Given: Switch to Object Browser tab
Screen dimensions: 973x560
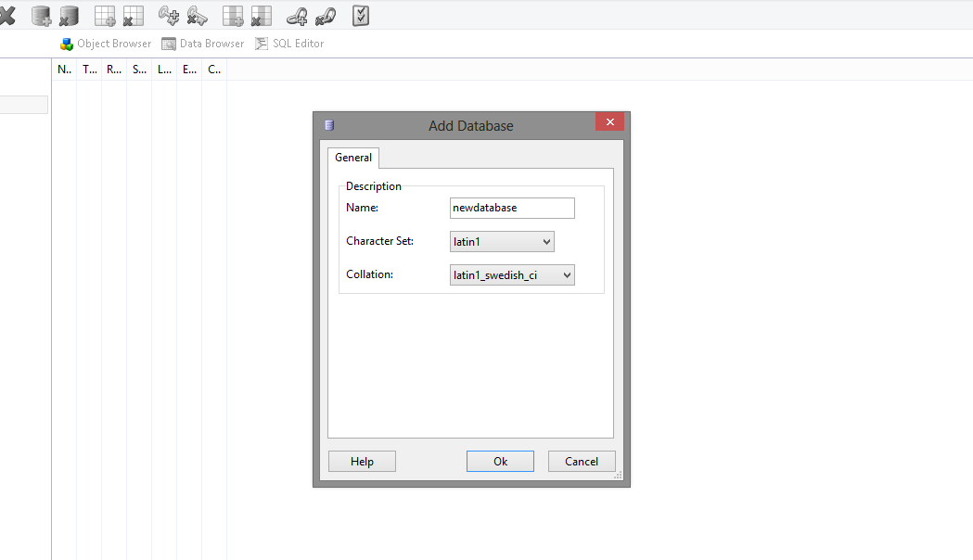Looking at the screenshot, I should (x=106, y=44).
